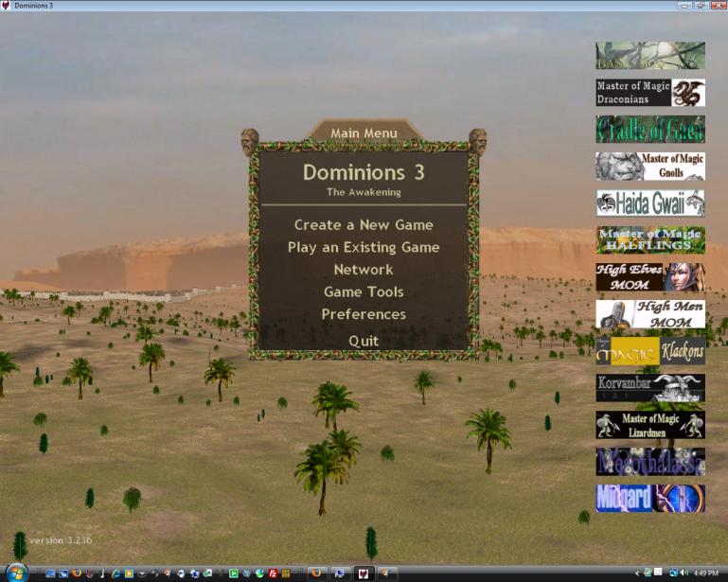Viewport: 728px width, 582px height.
Task: Click the Bastion mod banner
Action: (650, 56)
